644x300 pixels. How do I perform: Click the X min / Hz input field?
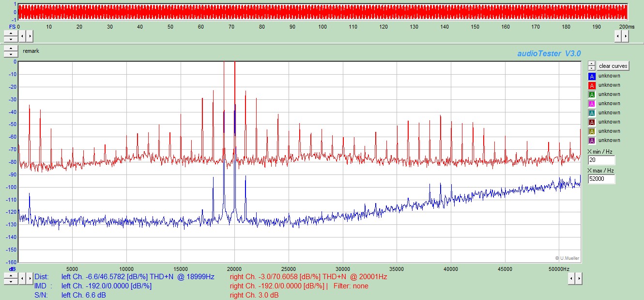[601, 160]
